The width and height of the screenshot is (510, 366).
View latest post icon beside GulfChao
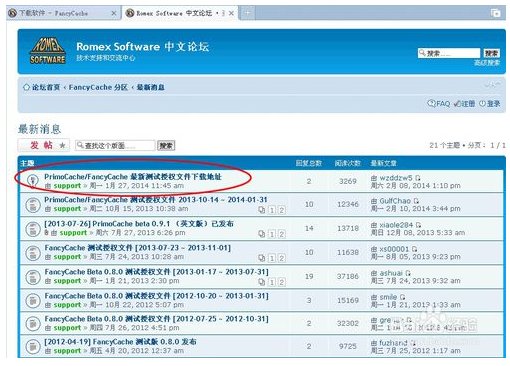point(416,201)
